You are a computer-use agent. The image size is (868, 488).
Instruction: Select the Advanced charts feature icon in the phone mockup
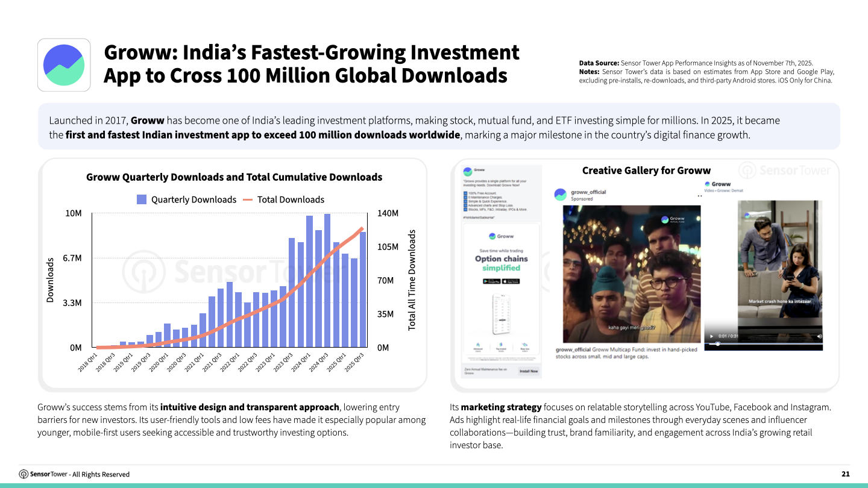tap(477, 344)
